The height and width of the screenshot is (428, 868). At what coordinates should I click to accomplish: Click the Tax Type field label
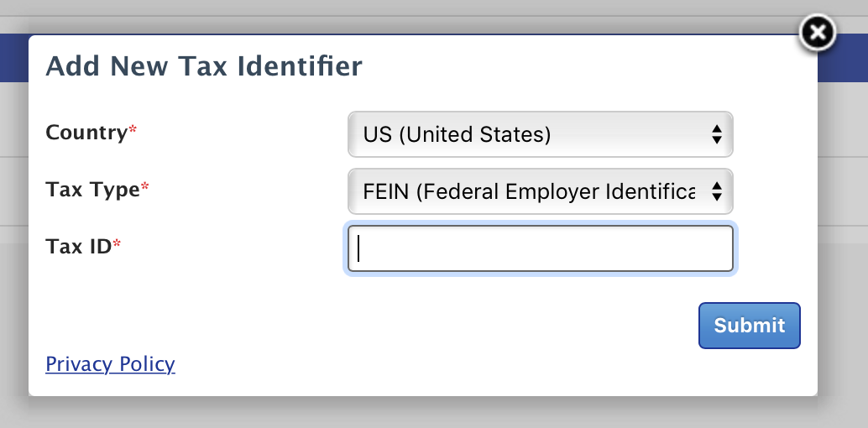coord(92,190)
